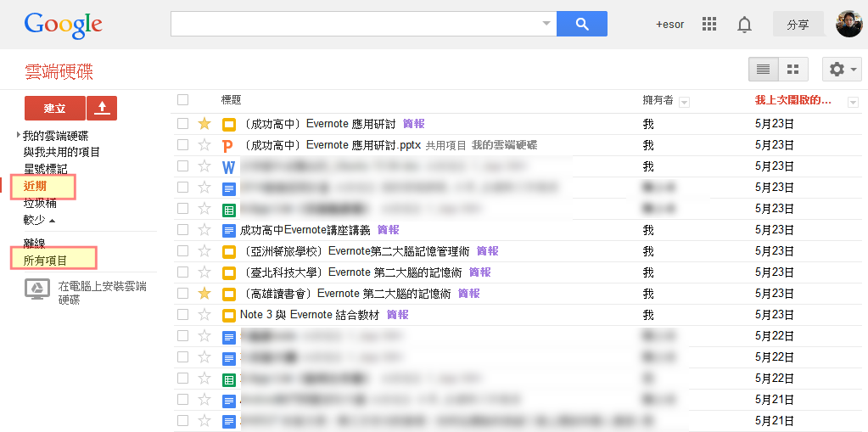Open 臺北科技大學 Evernote 第二大腦的記憶術 title

tap(351, 272)
